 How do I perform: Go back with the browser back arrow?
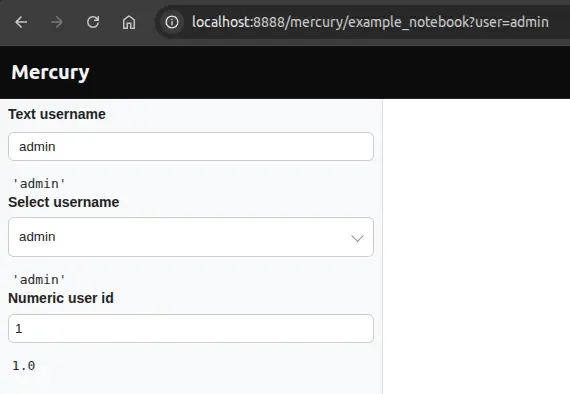pos(21,23)
